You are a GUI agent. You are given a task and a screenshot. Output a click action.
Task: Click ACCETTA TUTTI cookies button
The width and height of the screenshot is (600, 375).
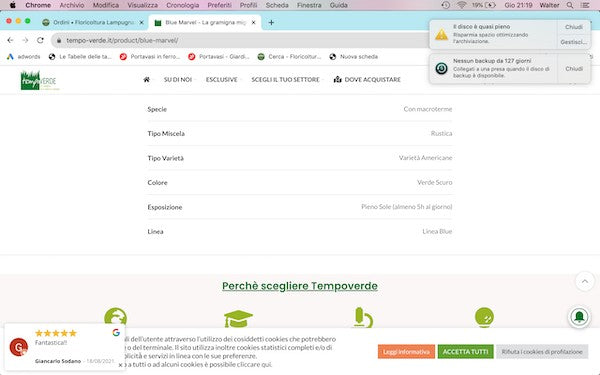coord(466,352)
